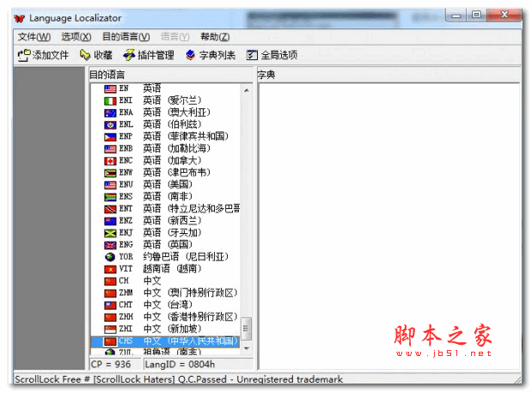Screen dimensions: 532x393
Task: Click the LangID = 0804h status field
Action: pos(199,365)
